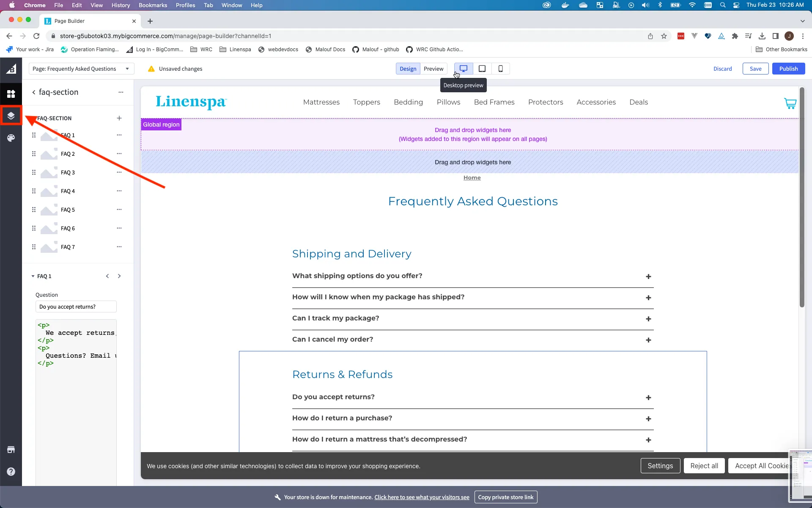This screenshot has height=508, width=812.
Task: Click the Help question mark icon in sidebar
Action: coord(11,471)
